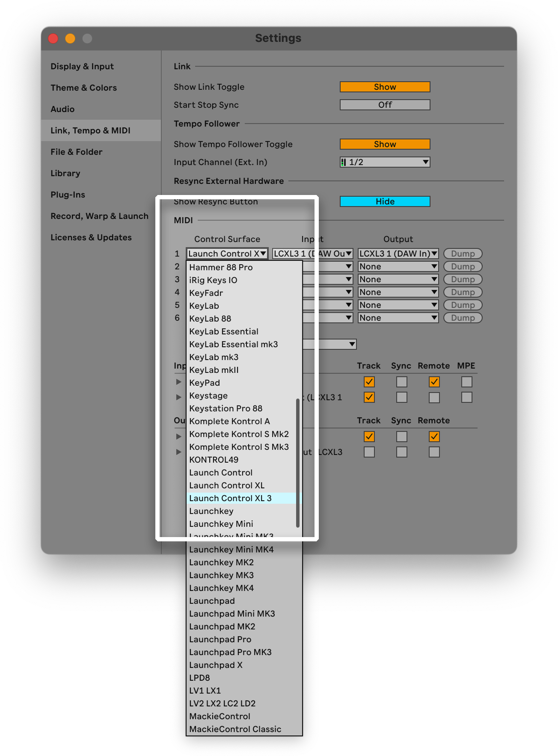558x756 pixels.
Task: Open the Output dropdown for control surface 5
Action: [398, 305]
